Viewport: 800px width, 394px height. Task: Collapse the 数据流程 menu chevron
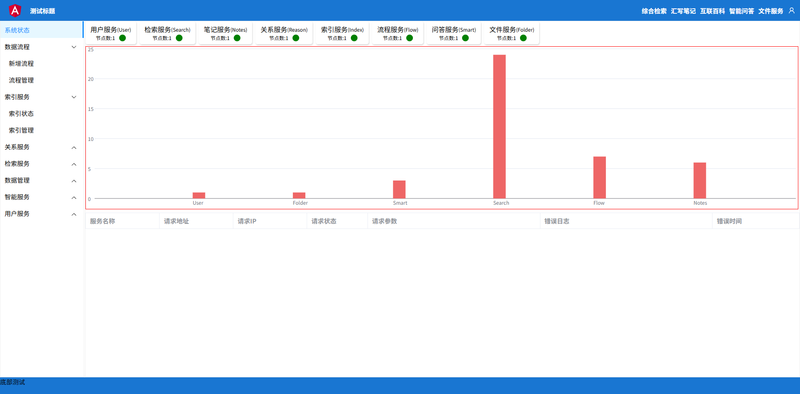(x=73, y=47)
